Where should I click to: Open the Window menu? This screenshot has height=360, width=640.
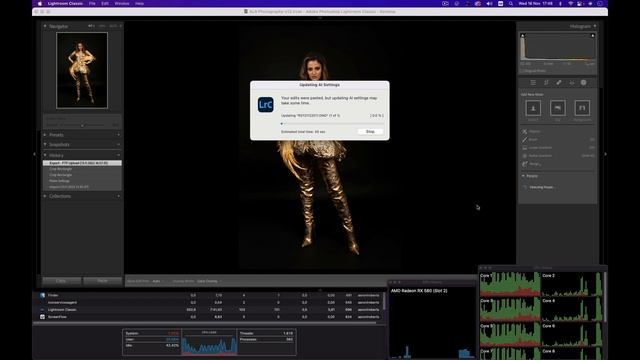(122, 3)
